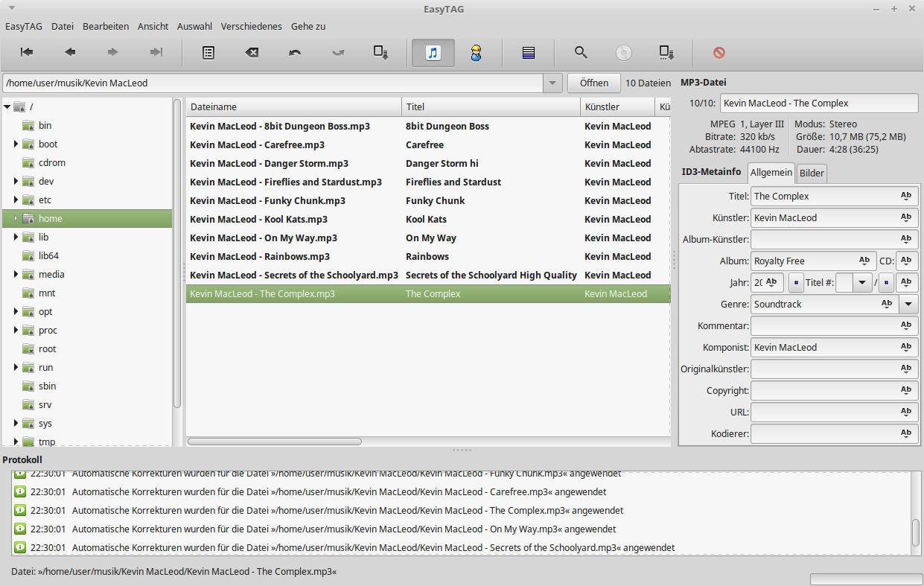Image resolution: width=924 pixels, height=586 pixels.
Task: Click Ab icon in the Copyright field
Action: click(906, 390)
